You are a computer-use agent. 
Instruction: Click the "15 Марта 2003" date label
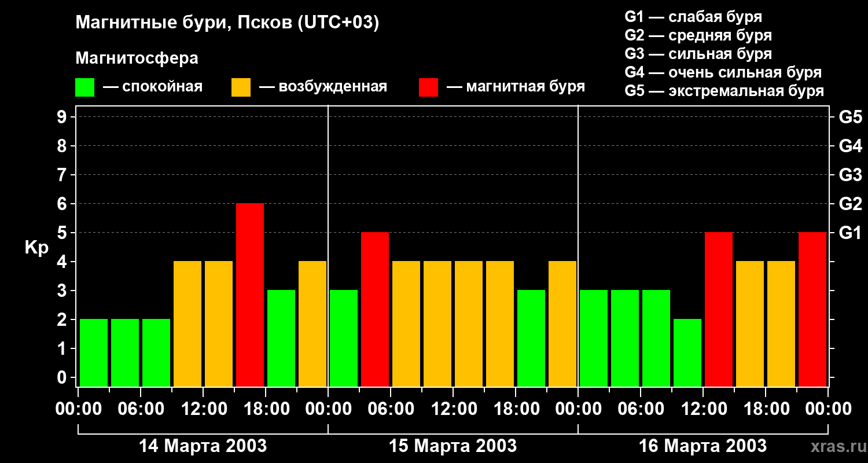453,446
